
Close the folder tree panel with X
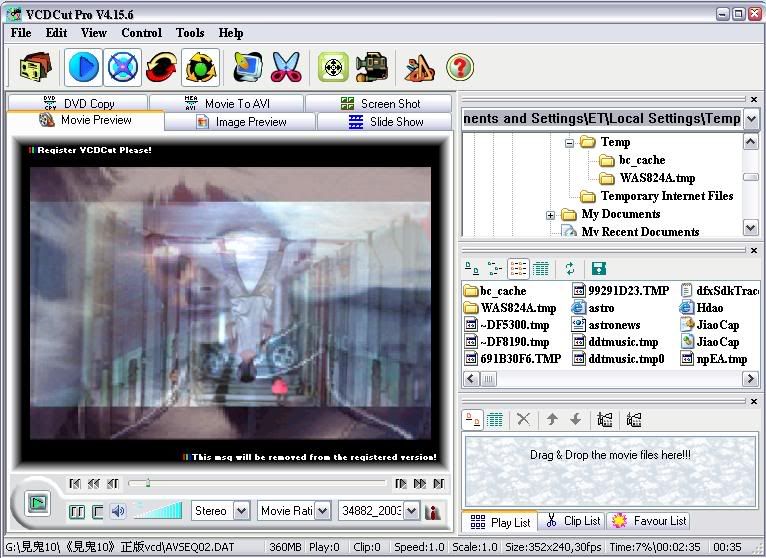pos(754,99)
